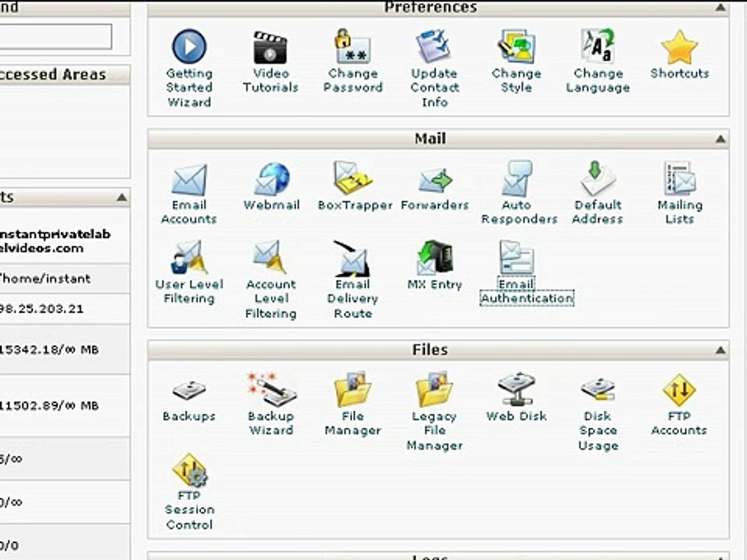Collapse the Preferences section
747x560 pixels.
click(x=720, y=7)
